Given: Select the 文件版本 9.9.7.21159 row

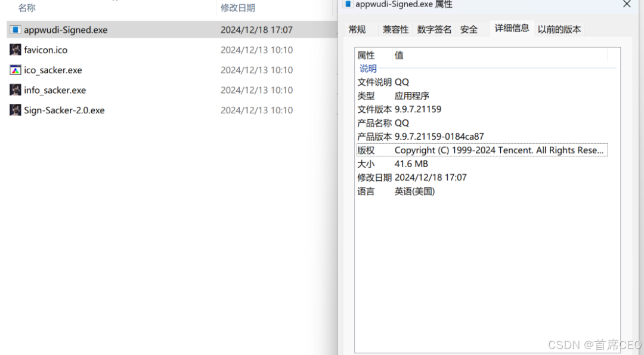Looking at the screenshot, I should click(x=482, y=109).
